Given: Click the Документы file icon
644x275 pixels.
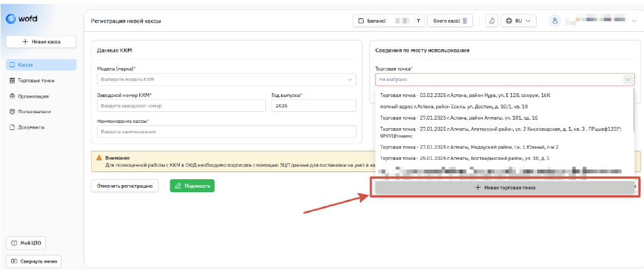Looking at the screenshot, I should (x=12, y=127).
